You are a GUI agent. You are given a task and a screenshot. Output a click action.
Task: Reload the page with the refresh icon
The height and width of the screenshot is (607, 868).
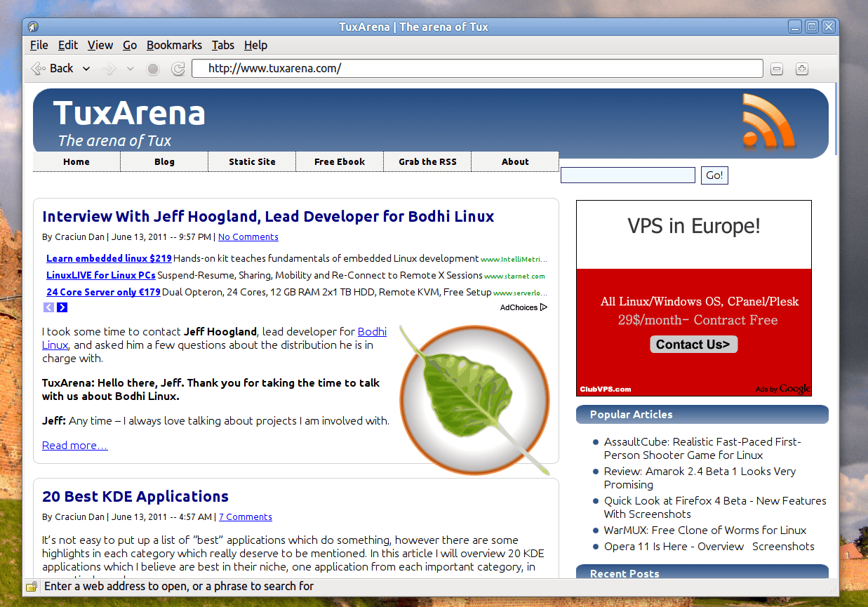[x=178, y=69]
